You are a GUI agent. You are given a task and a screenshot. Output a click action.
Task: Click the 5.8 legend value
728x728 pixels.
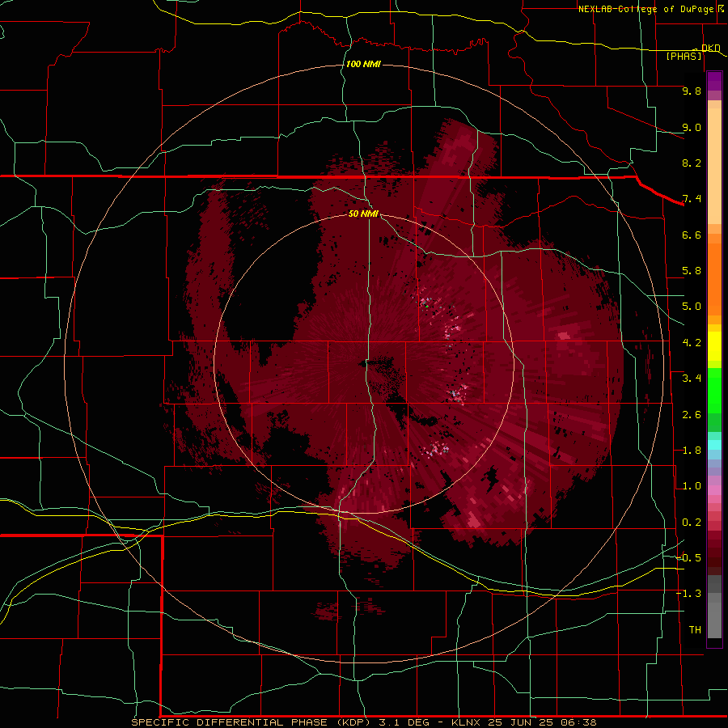(x=692, y=271)
